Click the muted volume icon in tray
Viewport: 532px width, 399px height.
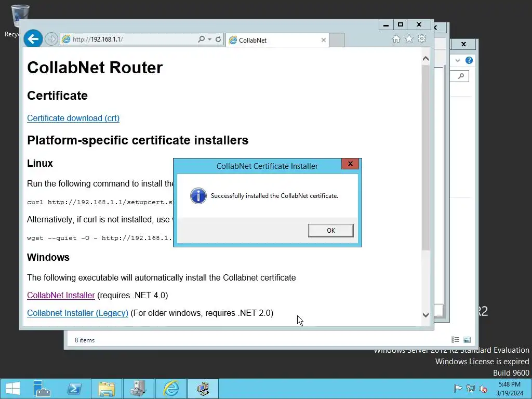tap(483, 389)
